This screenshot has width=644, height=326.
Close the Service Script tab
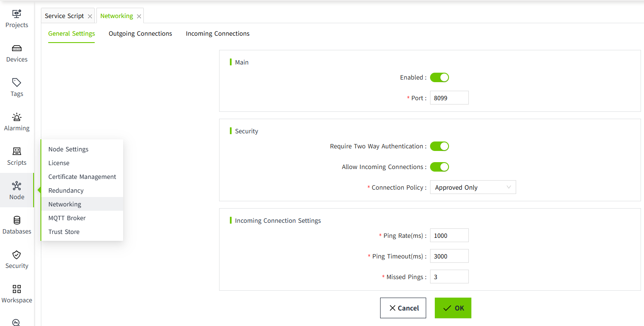click(90, 16)
